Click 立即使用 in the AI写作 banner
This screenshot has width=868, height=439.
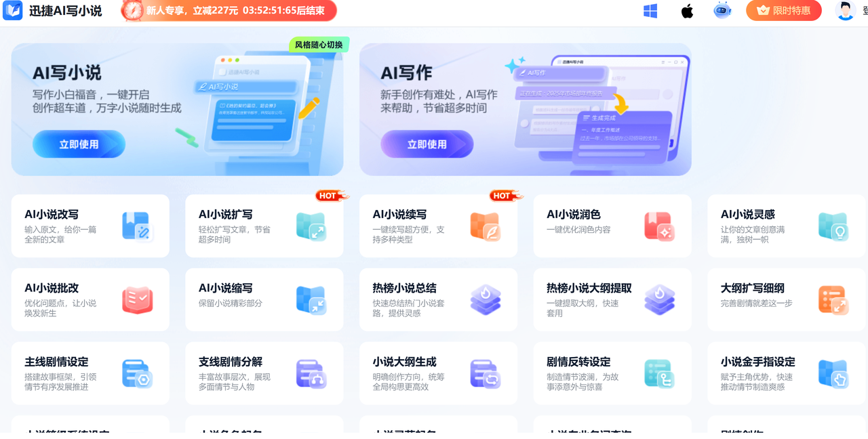click(x=427, y=144)
